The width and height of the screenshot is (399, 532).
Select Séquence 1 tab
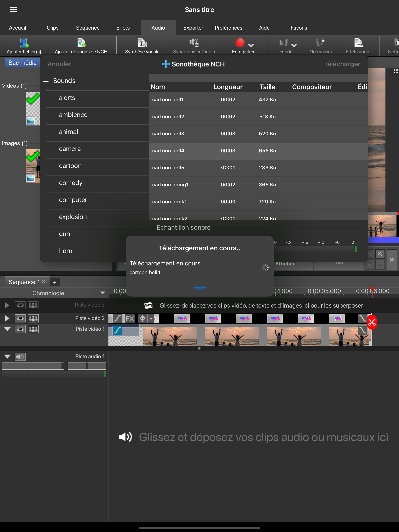pos(24,282)
